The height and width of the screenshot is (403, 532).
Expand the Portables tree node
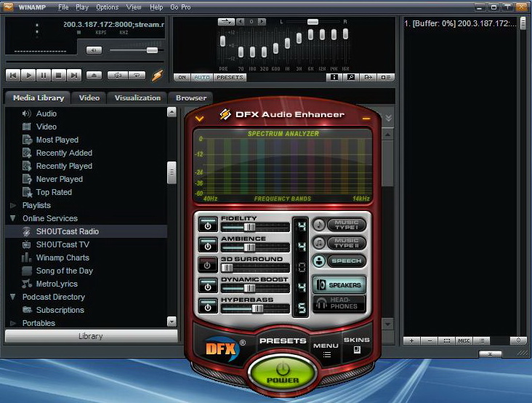13,323
